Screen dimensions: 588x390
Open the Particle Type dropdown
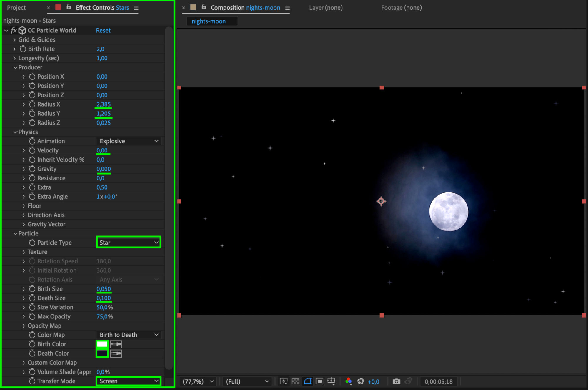point(129,243)
